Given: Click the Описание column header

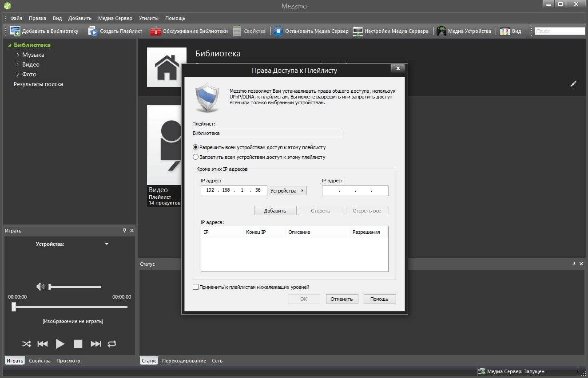Looking at the screenshot, I should (x=318, y=232).
